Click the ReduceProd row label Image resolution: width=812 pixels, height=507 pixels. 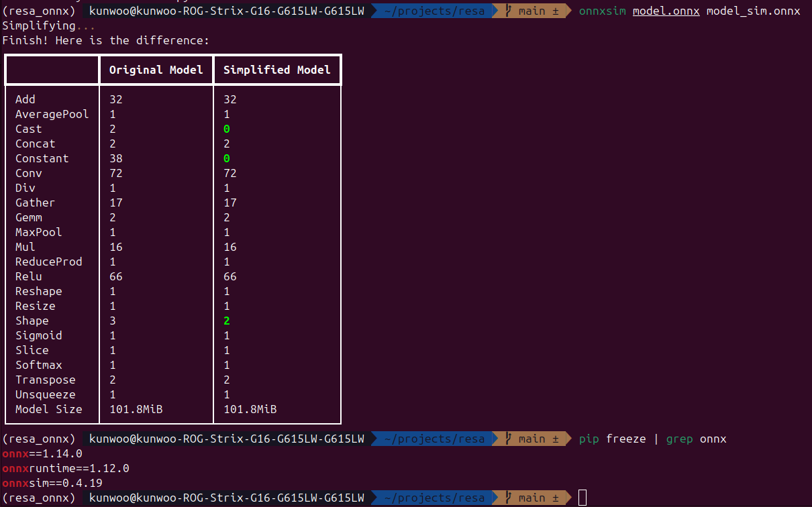pyautogui.click(x=49, y=262)
